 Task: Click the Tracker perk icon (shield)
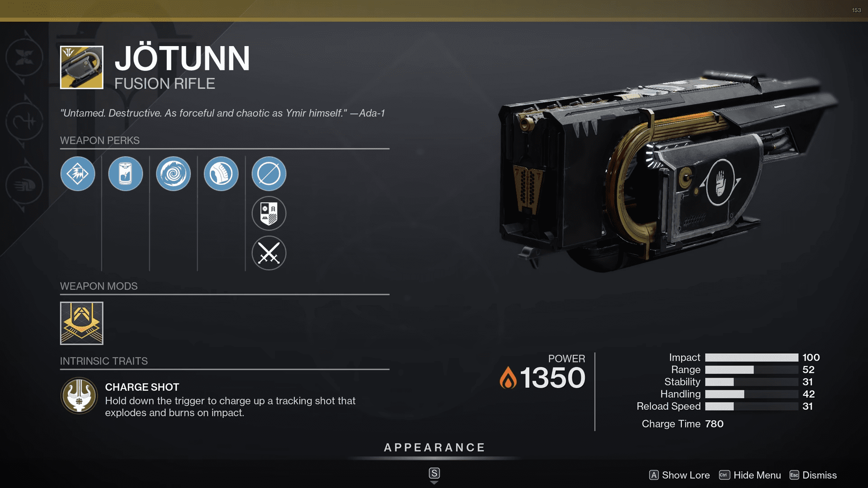[268, 212]
